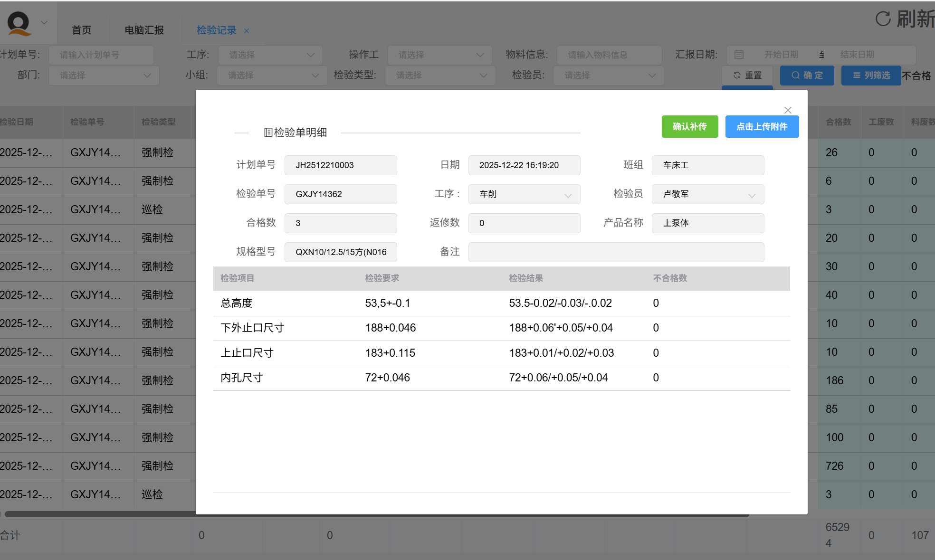
Task: Click the avatar logo icon
Action: pyautogui.click(x=19, y=23)
